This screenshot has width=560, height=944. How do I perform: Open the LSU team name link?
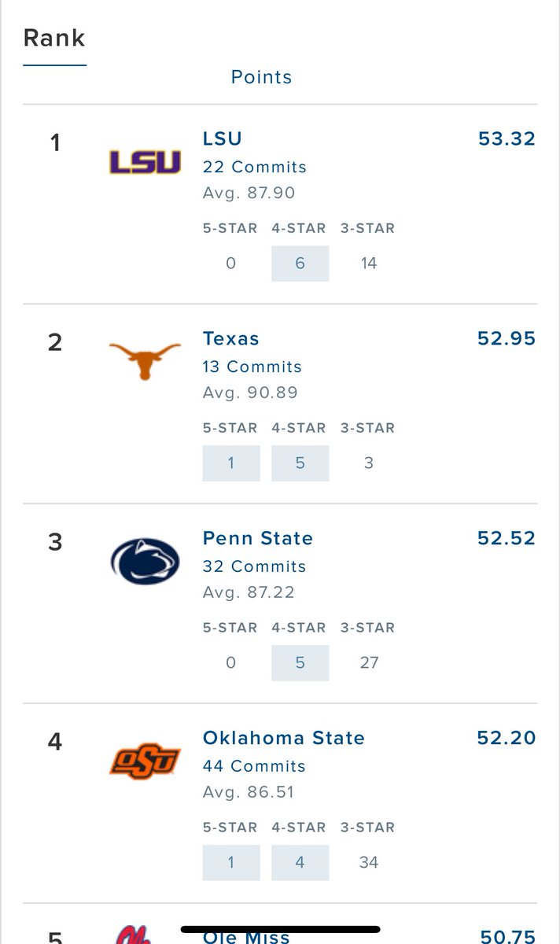[x=223, y=139]
